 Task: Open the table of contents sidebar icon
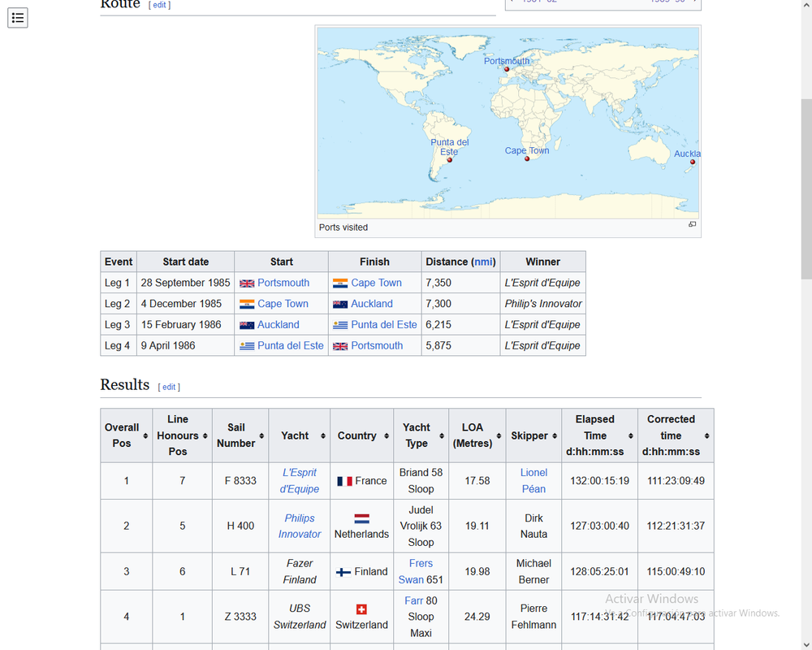[x=18, y=18]
